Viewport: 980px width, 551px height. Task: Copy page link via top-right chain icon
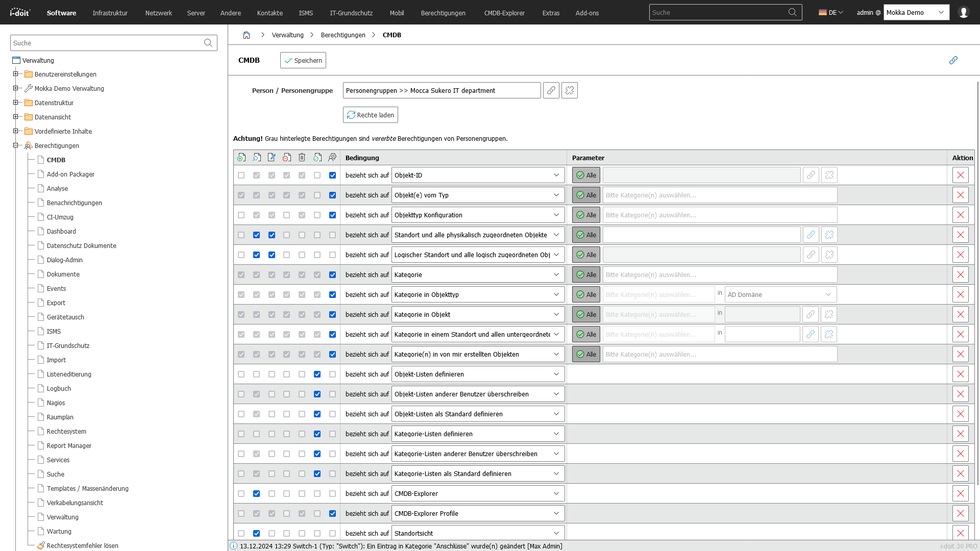953,60
